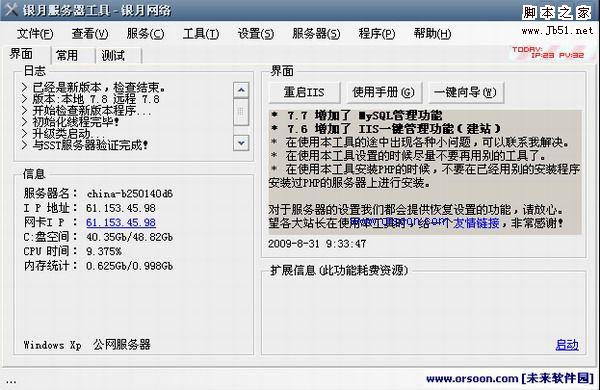Click the log scrollbar thumb
The height and width of the screenshot is (390, 600).
(241, 111)
